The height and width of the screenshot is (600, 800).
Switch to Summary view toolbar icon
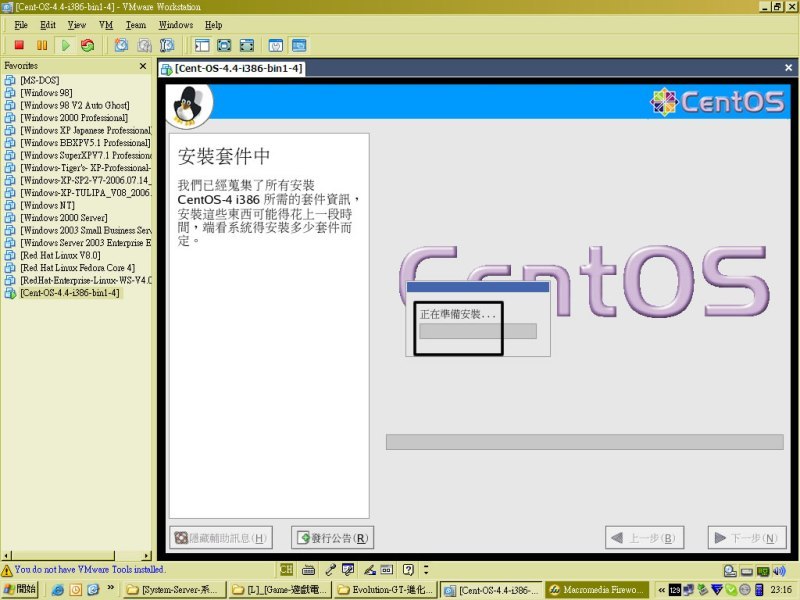(x=276, y=45)
